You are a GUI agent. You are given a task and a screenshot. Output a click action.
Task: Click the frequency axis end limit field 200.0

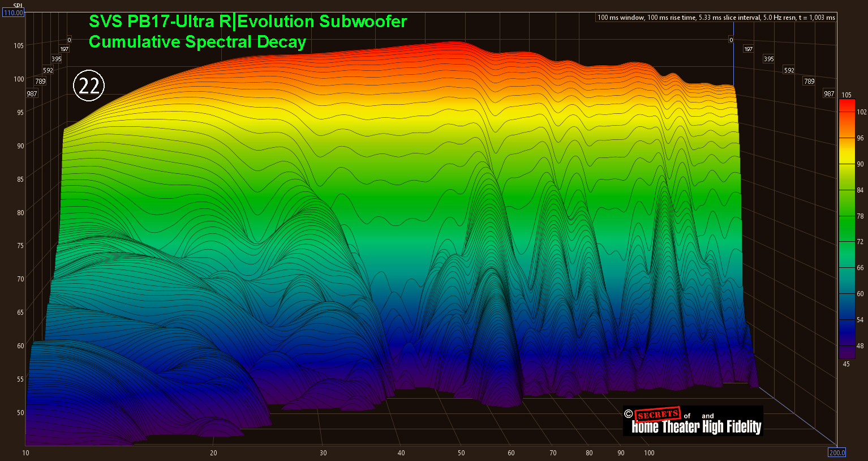(837, 452)
